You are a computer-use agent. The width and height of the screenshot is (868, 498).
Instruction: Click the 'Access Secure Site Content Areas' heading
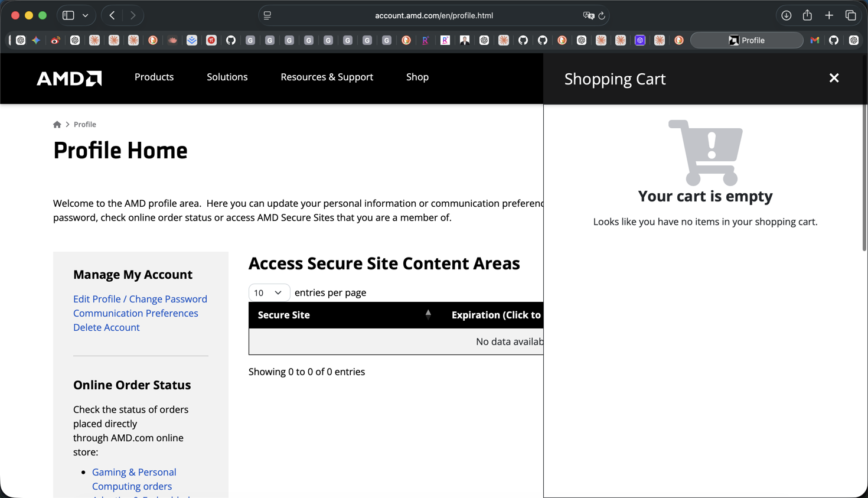384,263
